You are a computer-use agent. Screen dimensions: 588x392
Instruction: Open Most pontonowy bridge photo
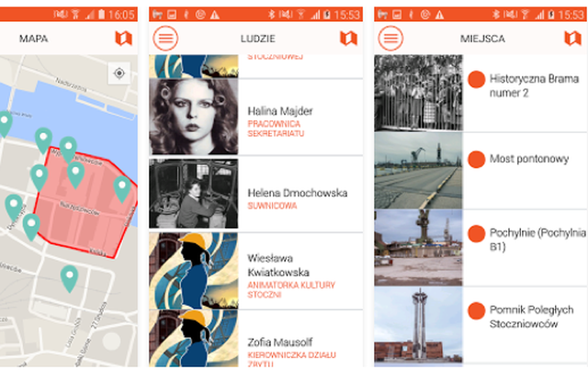click(x=418, y=171)
